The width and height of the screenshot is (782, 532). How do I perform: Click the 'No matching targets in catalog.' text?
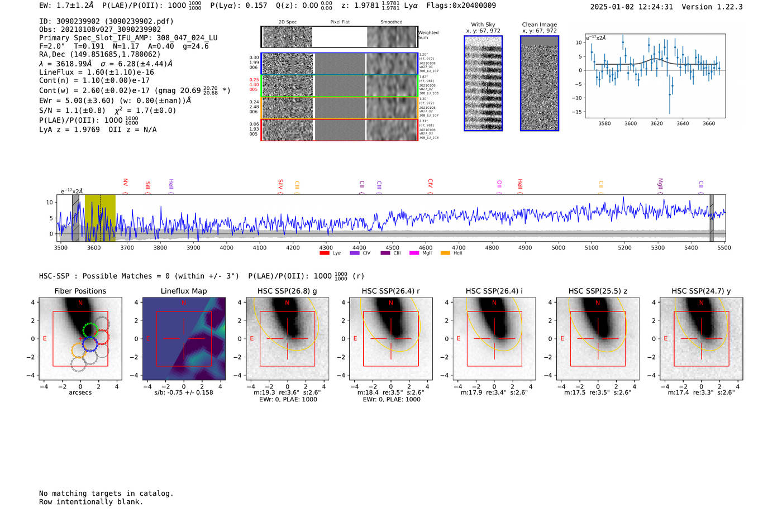(x=106, y=493)
